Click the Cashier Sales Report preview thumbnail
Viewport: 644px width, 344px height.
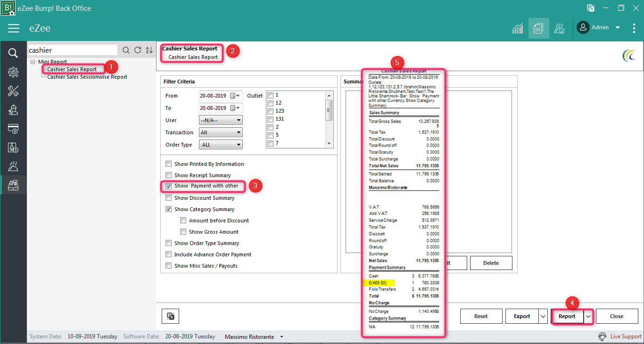coord(403,203)
